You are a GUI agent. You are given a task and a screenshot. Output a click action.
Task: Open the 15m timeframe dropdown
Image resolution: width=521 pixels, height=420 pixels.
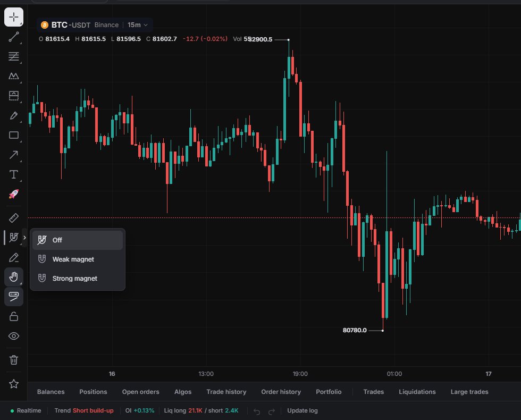pyautogui.click(x=138, y=25)
